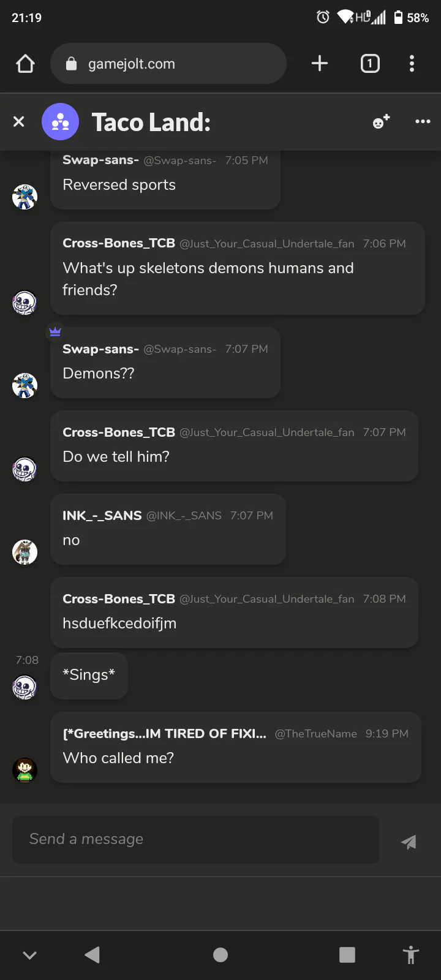This screenshot has height=980, width=441.
Task: Open the Chara avatar next to TheTrueName message
Action: pos(25,770)
